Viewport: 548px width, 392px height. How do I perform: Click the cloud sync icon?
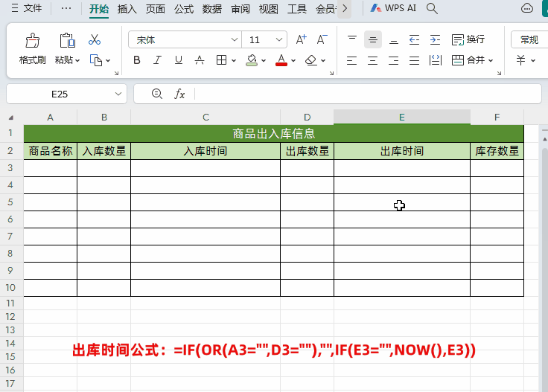(x=526, y=8)
